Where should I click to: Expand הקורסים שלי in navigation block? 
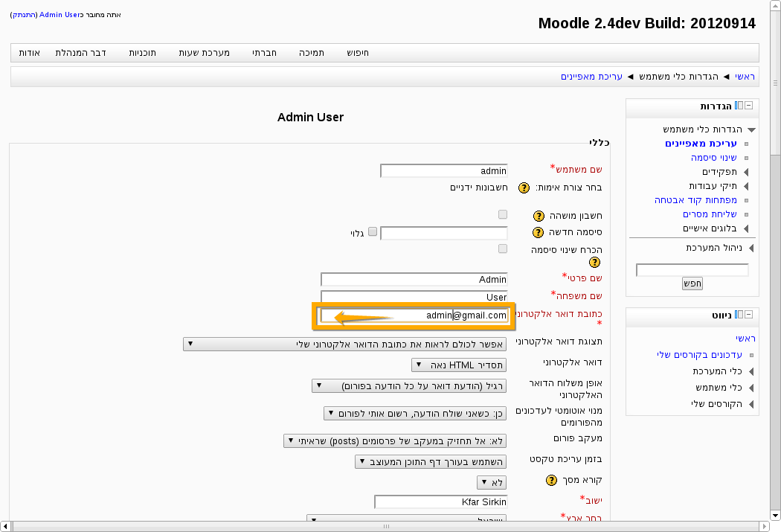click(x=751, y=405)
